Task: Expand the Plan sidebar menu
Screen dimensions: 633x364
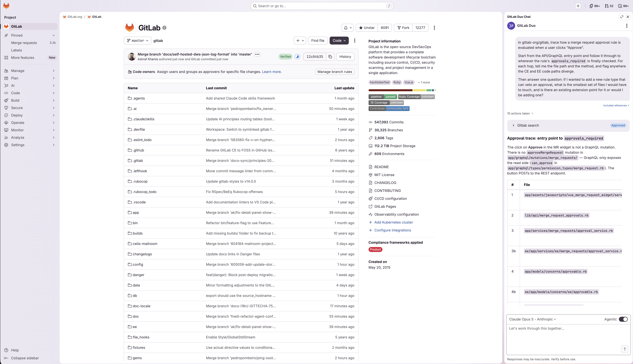Action: click(x=30, y=78)
